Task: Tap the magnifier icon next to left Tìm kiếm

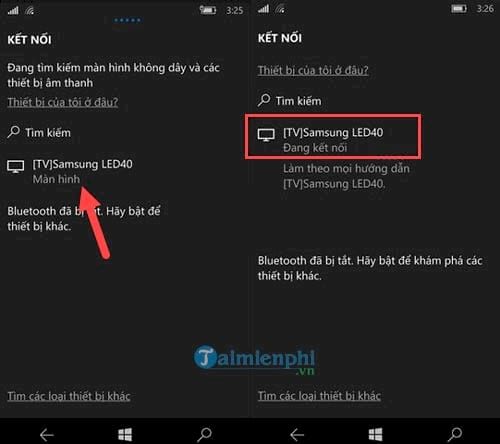Action: pos(13,132)
